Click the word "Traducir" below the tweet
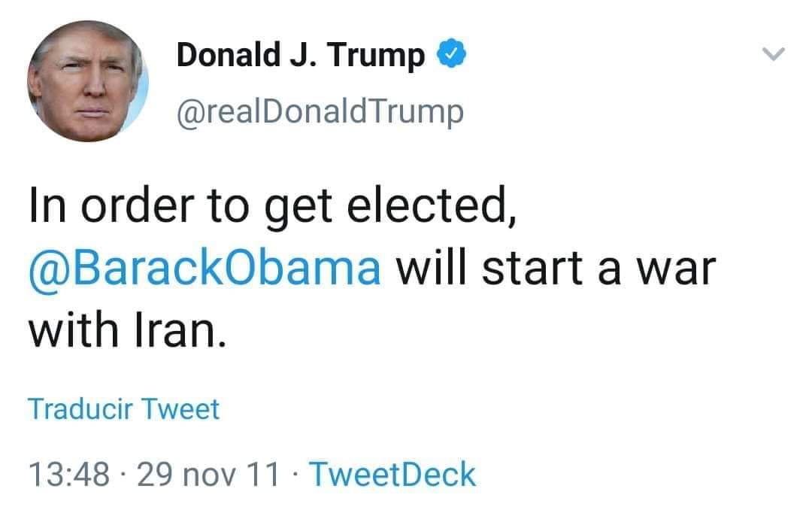Screen dimensions: 812x507 click(x=80, y=409)
